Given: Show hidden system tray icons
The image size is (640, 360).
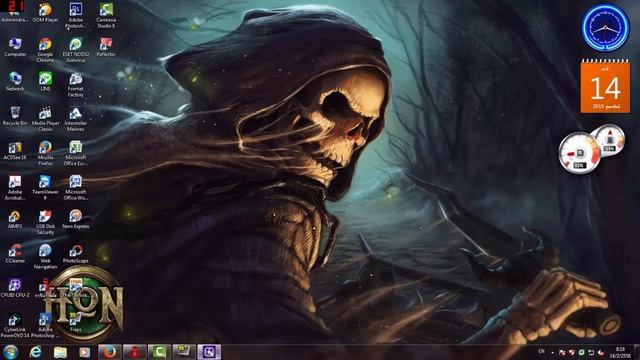Looking at the screenshot, I should click(552, 352).
